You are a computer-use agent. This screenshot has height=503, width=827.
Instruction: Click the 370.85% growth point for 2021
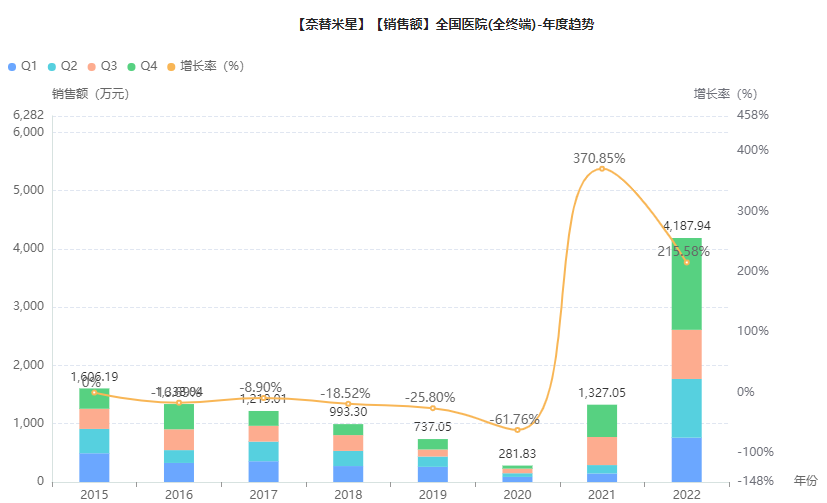pos(602,168)
